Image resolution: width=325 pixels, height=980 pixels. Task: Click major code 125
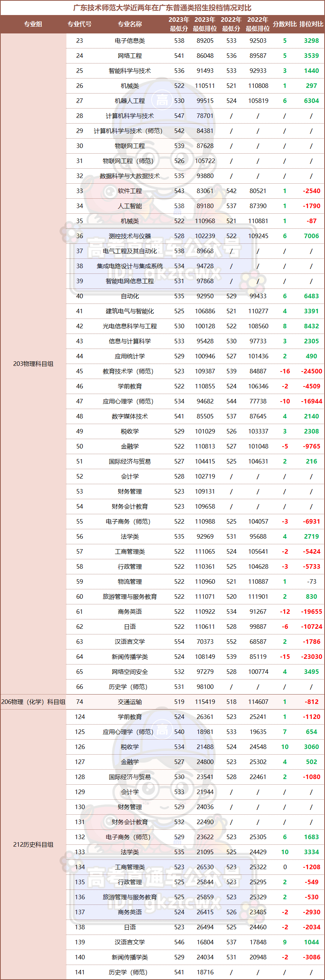[80, 732]
